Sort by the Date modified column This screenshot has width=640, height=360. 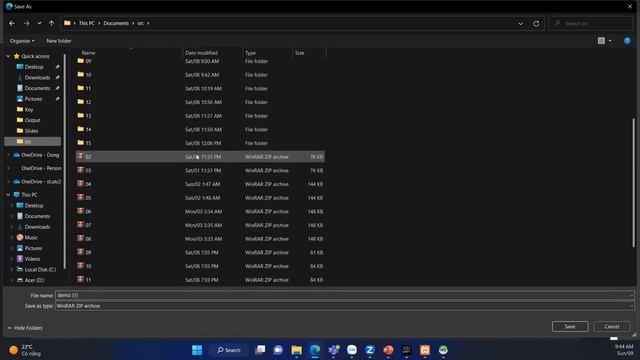(x=201, y=53)
